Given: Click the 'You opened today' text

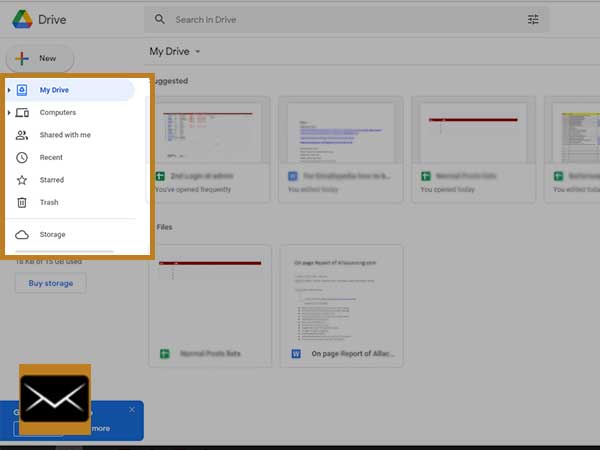Looking at the screenshot, I should coord(447,189).
